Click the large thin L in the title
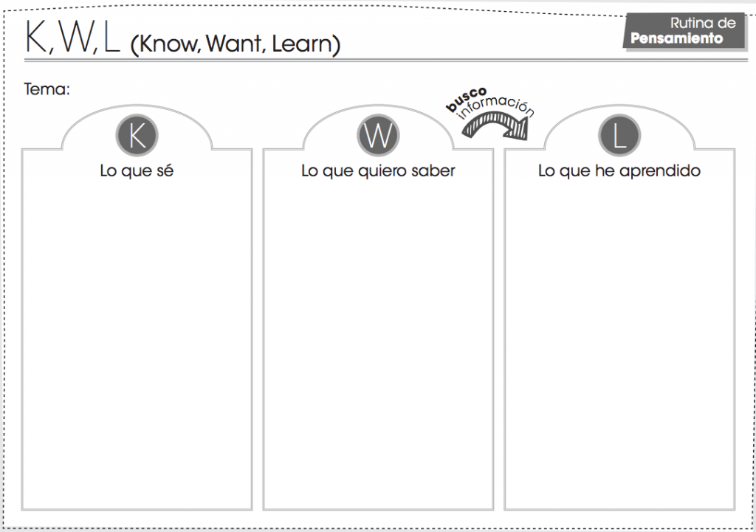The image size is (756, 532). pos(111,37)
